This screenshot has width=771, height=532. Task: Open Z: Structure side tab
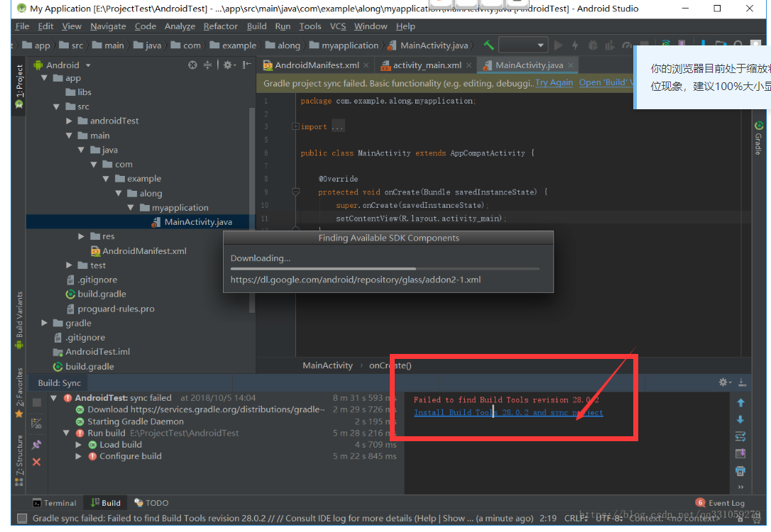19,460
